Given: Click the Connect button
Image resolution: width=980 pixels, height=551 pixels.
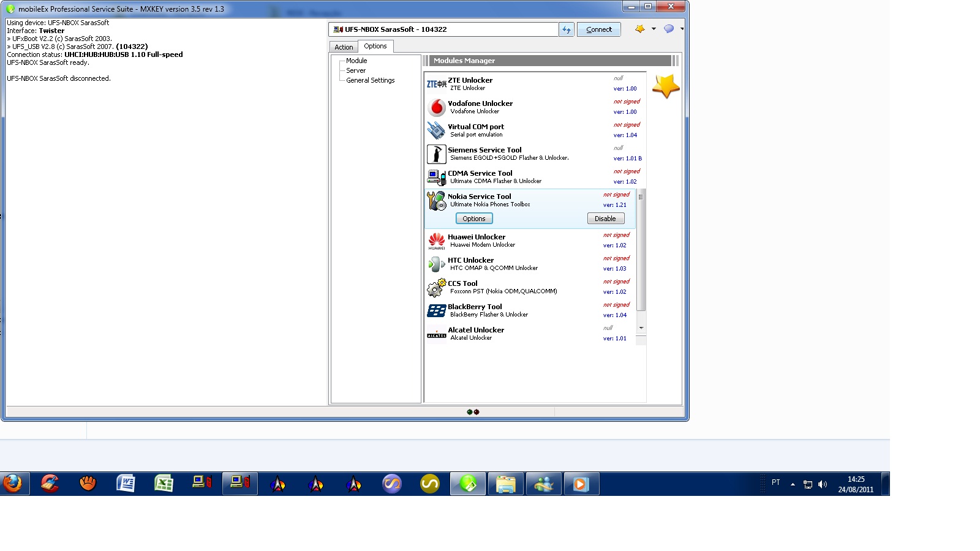Looking at the screenshot, I should [x=599, y=29].
